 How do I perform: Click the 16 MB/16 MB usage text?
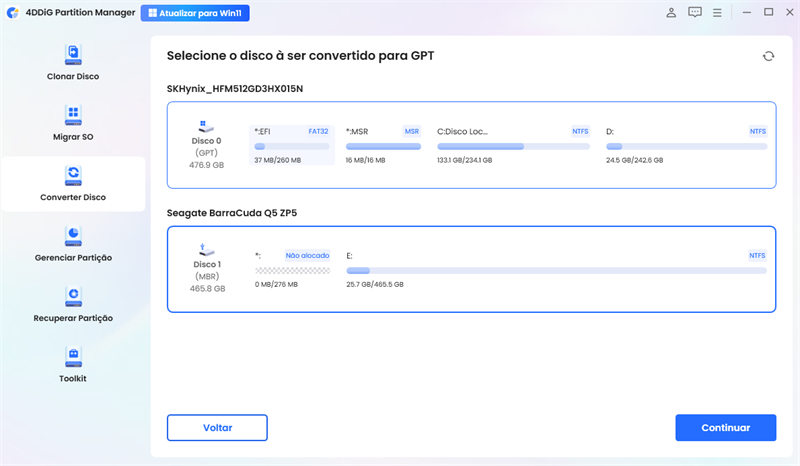coord(365,160)
